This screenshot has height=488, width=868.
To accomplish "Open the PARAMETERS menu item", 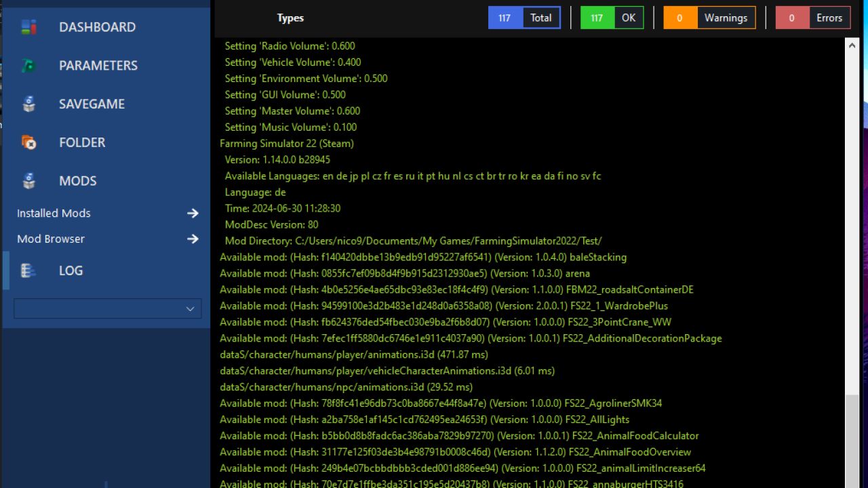I will click(98, 66).
